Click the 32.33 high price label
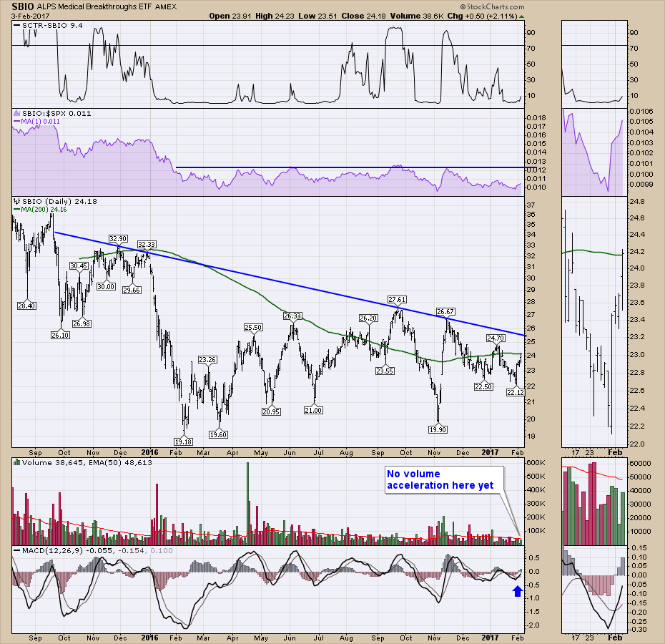The image size is (665, 644). pos(147,245)
